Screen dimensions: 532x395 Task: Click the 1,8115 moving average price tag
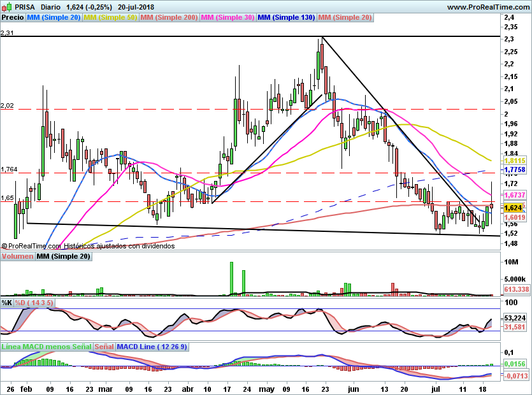coord(514,161)
